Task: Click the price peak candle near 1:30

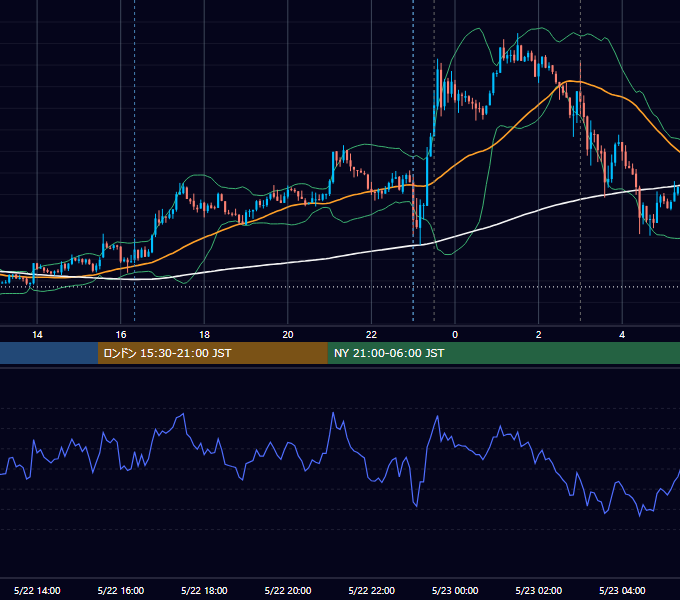Action: click(518, 48)
